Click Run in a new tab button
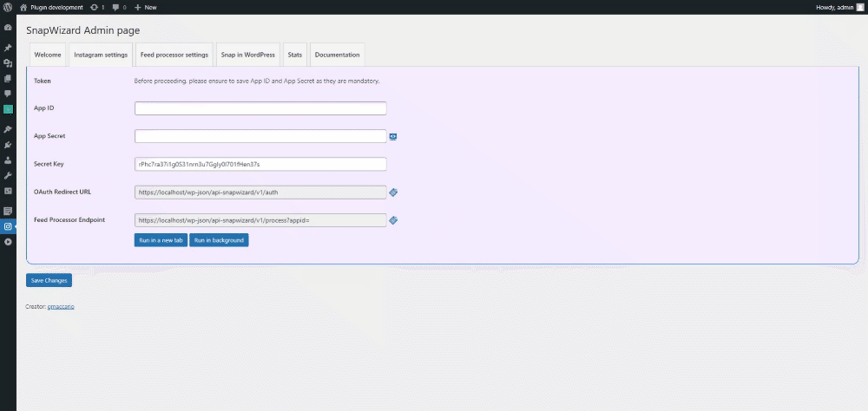The image size is (868, 411). tap(161, 240)
